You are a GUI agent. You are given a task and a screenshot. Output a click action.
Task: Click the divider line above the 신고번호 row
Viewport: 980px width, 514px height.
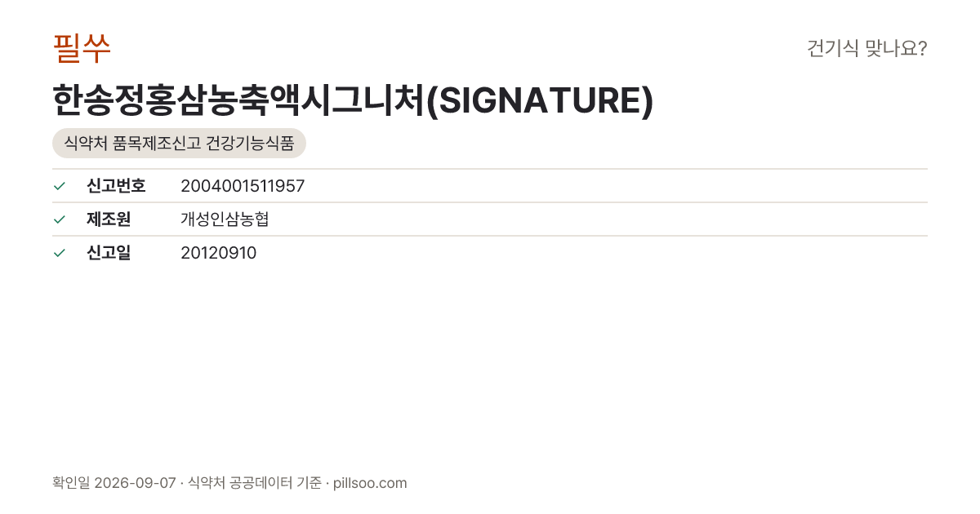(490, 169)
